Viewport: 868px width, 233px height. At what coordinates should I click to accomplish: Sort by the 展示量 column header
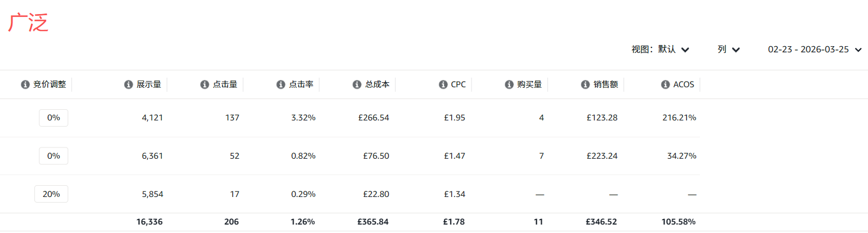[x=149, y=84]
